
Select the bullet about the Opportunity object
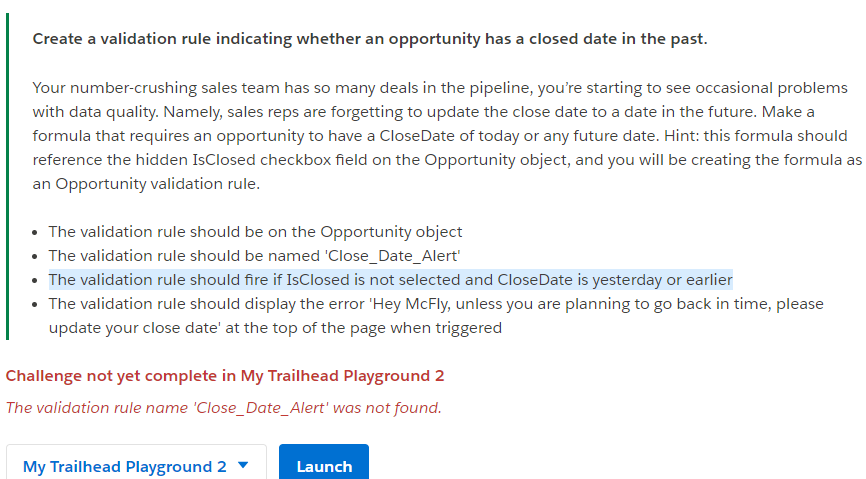coord(255,232)
